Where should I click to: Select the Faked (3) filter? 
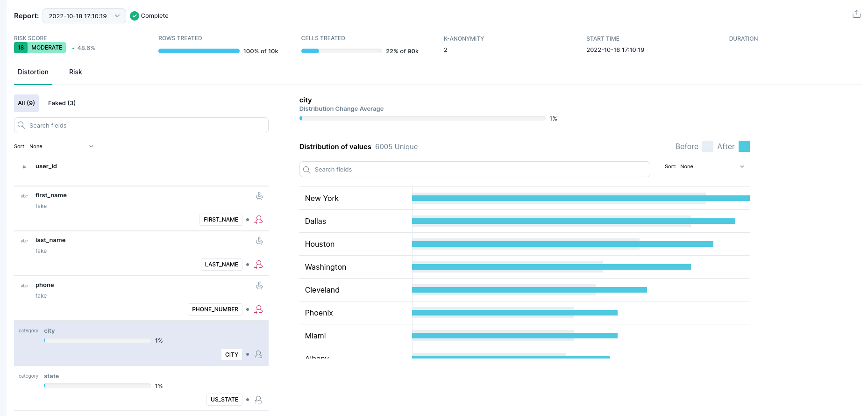[62, 103]
